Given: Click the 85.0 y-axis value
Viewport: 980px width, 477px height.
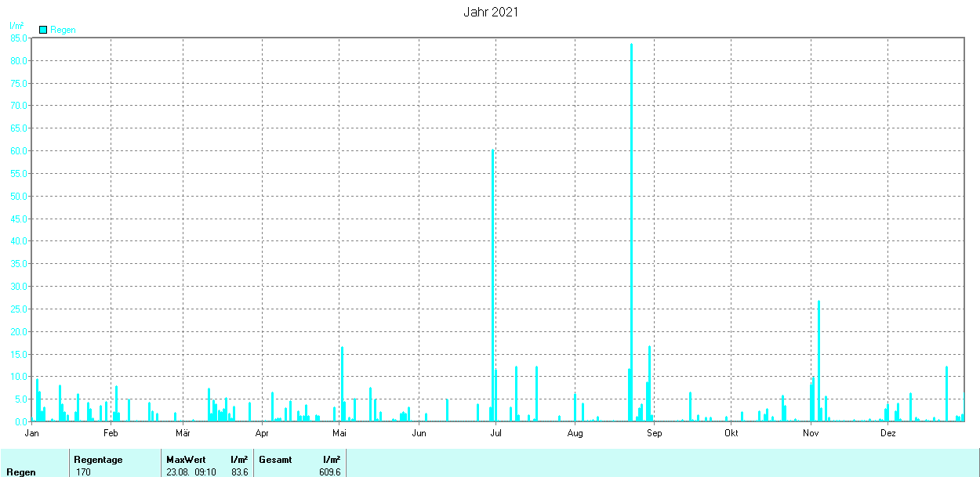Looking at the screenshot, I should (19, 38).
